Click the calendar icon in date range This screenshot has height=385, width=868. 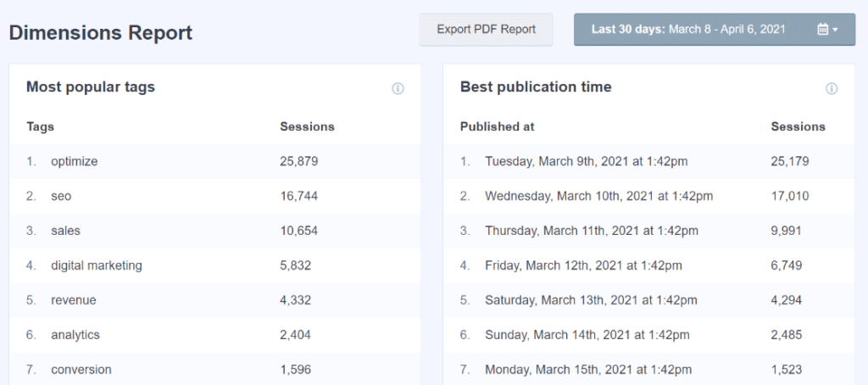pos(822,30)
